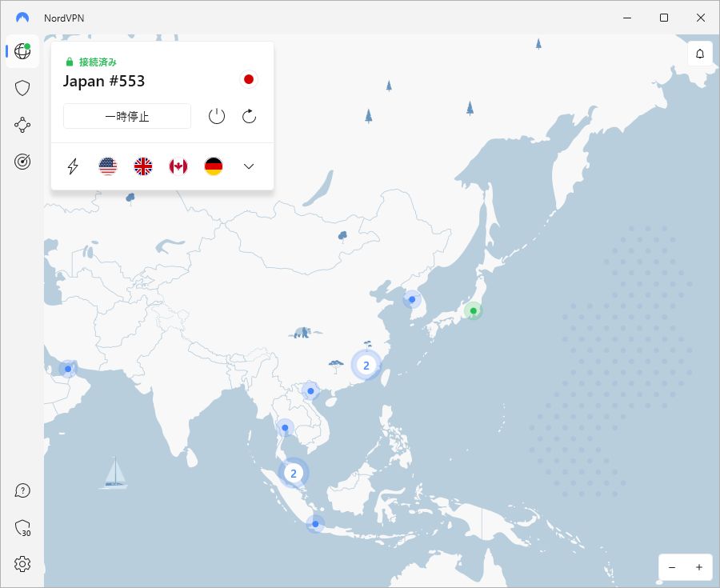
Task: Click the reconnect refresh arrow icon
Action: [249, 116]
